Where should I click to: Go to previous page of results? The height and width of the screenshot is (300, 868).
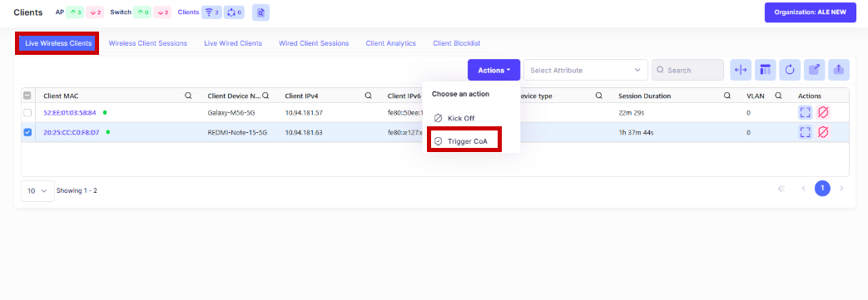803,189
